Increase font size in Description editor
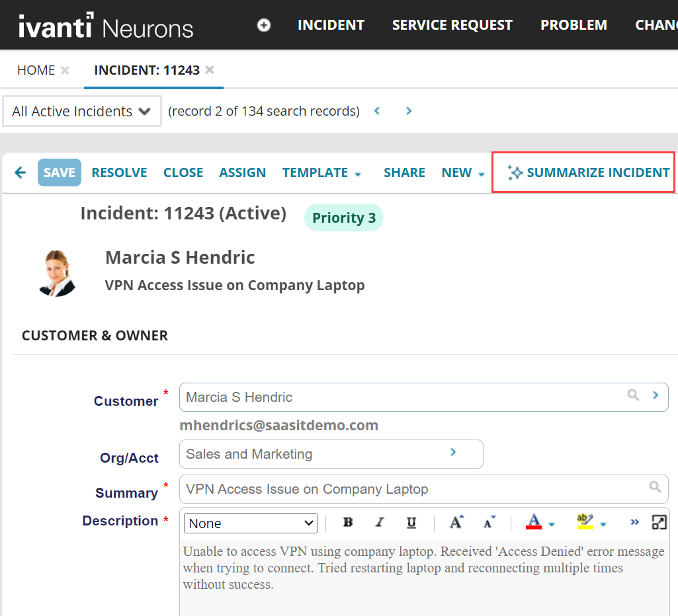This screenshot has height=616, width=678. click(456, 523)
